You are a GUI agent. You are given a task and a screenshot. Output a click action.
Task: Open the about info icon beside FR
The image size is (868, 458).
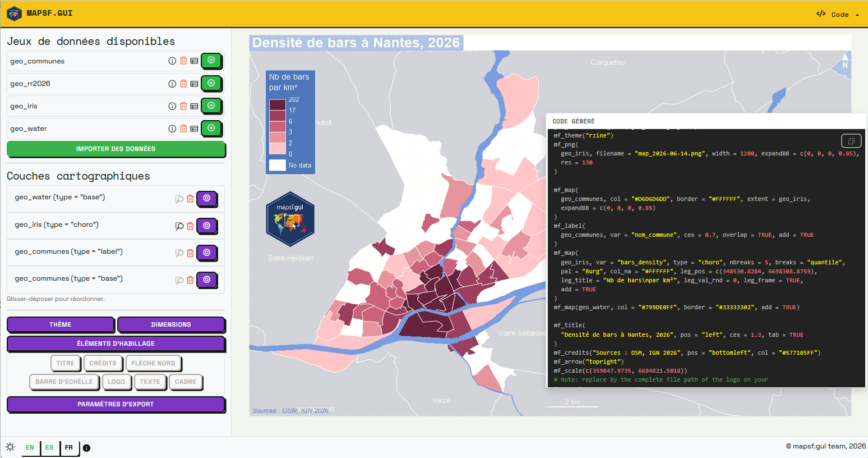click(86, 448)
